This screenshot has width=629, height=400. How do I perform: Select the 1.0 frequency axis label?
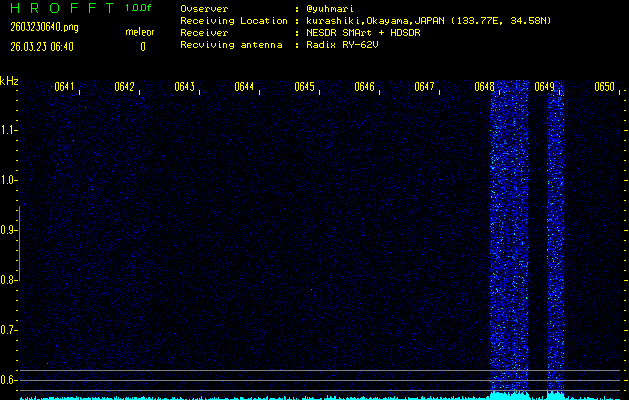(9, 180)
